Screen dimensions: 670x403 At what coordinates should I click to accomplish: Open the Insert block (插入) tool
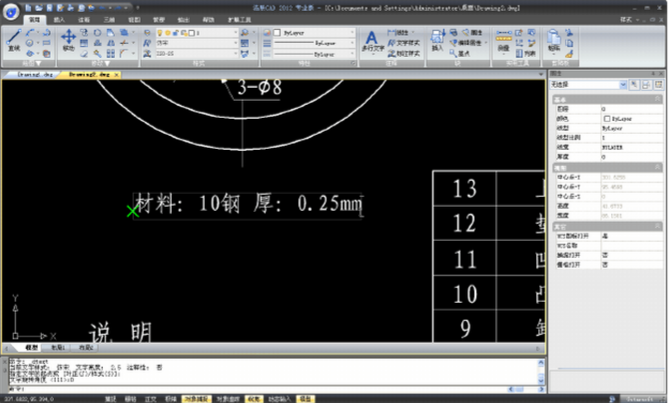437,41
